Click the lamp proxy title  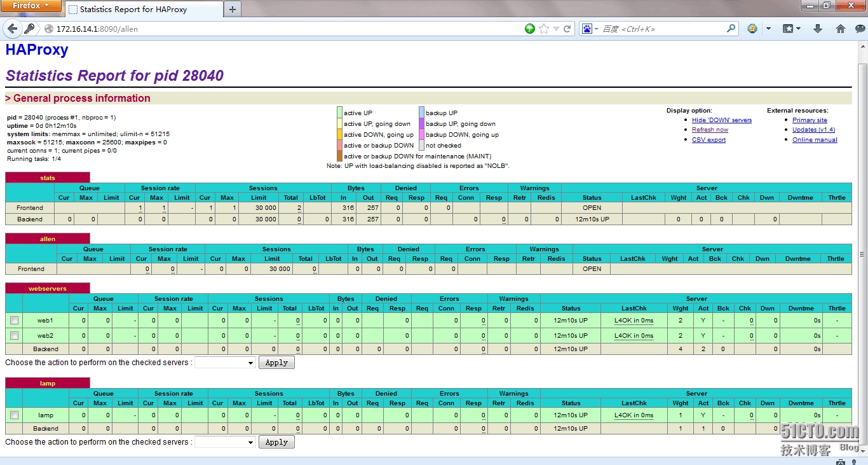48,384
